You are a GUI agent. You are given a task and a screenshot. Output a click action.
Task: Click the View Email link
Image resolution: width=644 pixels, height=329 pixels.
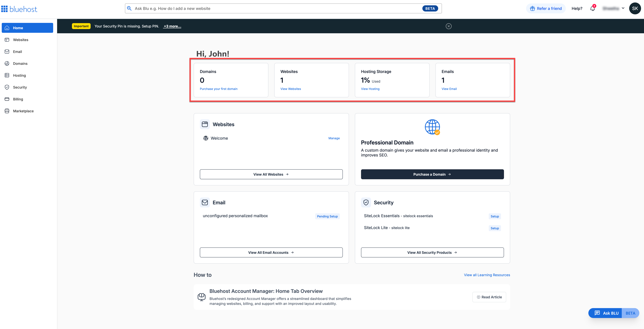[449, 89]
